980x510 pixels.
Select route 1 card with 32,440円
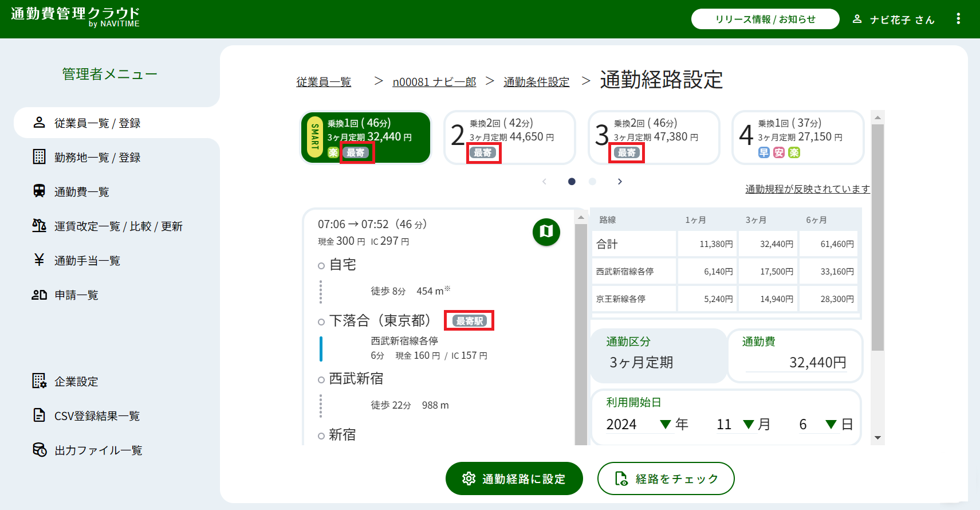click(x=366, y=137)
